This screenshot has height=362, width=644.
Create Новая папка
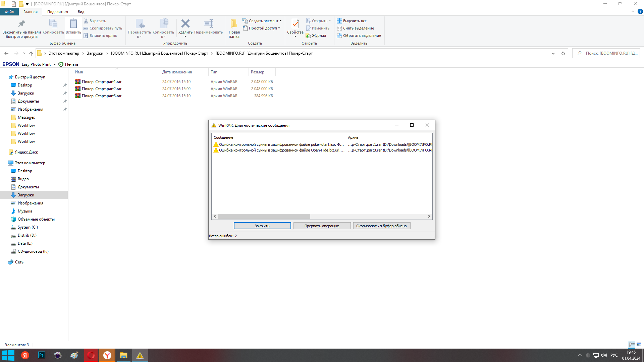point(234,28)
